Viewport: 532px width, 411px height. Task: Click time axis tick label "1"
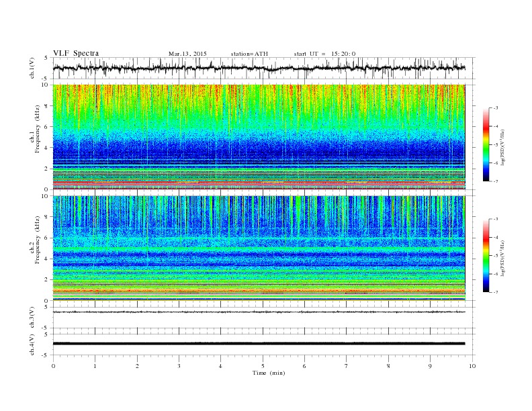point(95,366)
